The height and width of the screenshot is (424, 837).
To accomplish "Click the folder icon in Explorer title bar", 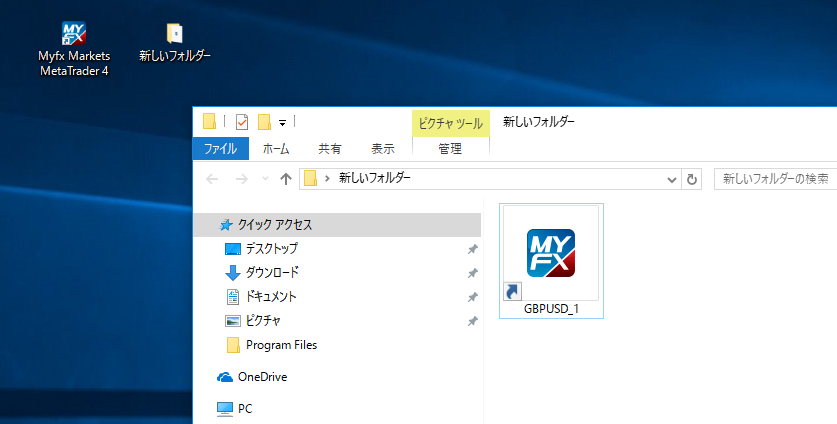I will pos(209,122).
